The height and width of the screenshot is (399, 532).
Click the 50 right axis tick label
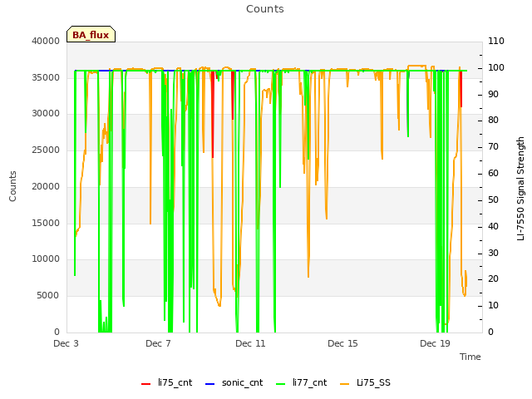493,199
